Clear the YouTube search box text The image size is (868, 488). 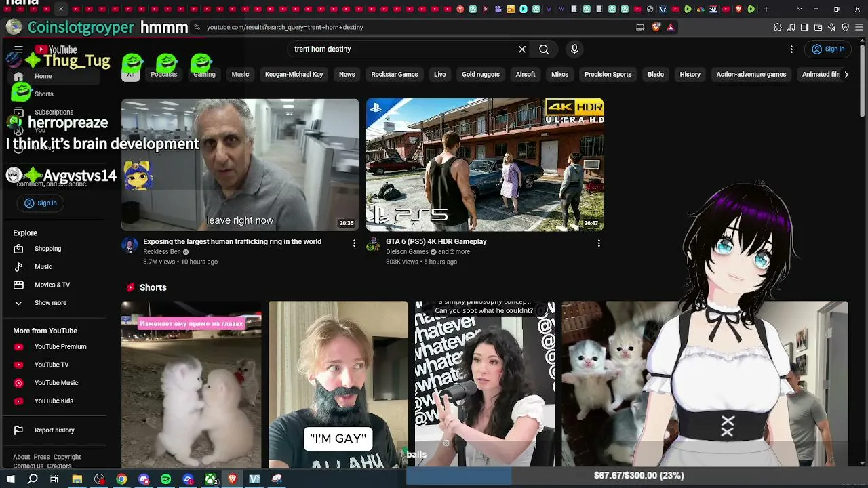tap(522, 49)
